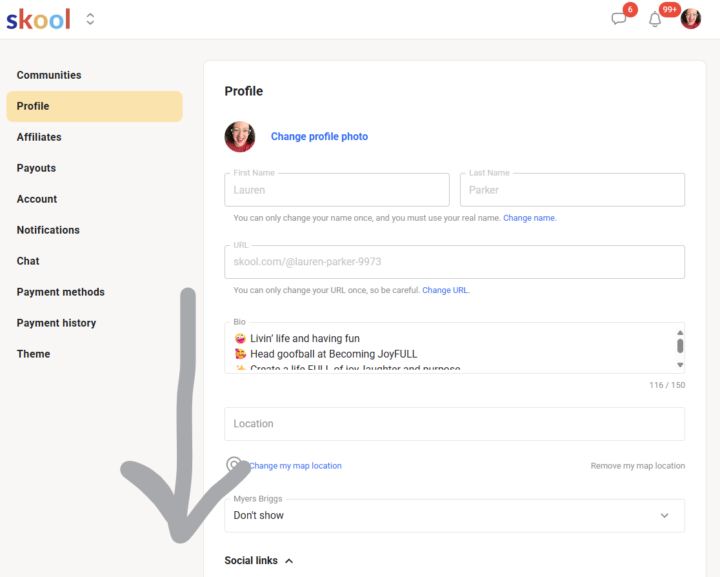720x577 pixels.
Task: Open the community switcher arrows beside logo
Action: point(90,19)
